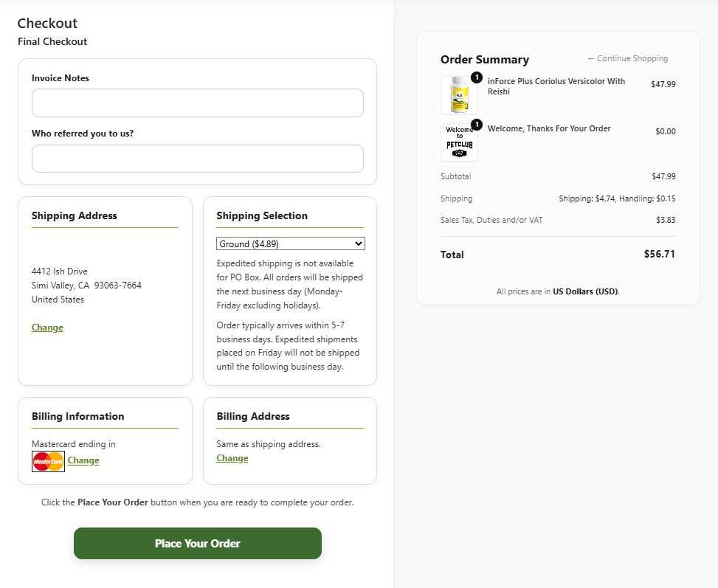
Task: Click the shipping address text 4412 Ish Drive
Action: [x=60, y=271]
